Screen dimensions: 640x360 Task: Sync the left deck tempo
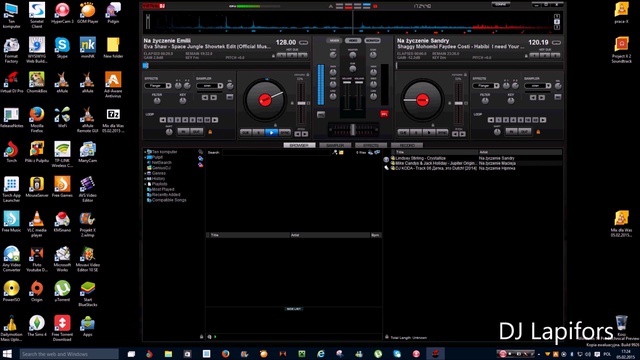(x=284, y=132)
